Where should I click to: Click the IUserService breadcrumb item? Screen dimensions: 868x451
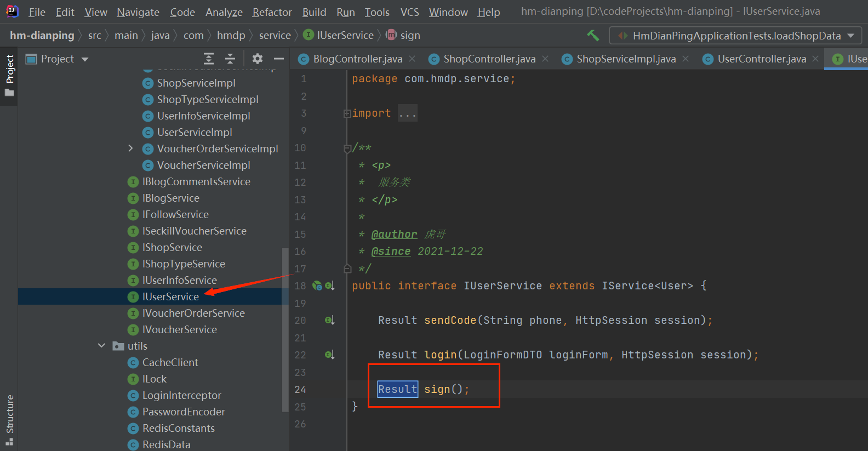point(339,36)
